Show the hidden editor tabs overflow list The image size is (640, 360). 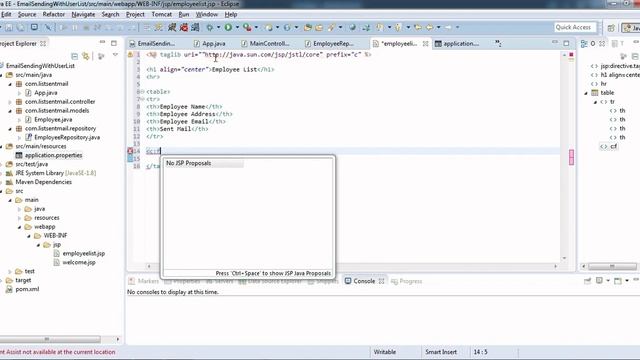click(x=498, y=43)
